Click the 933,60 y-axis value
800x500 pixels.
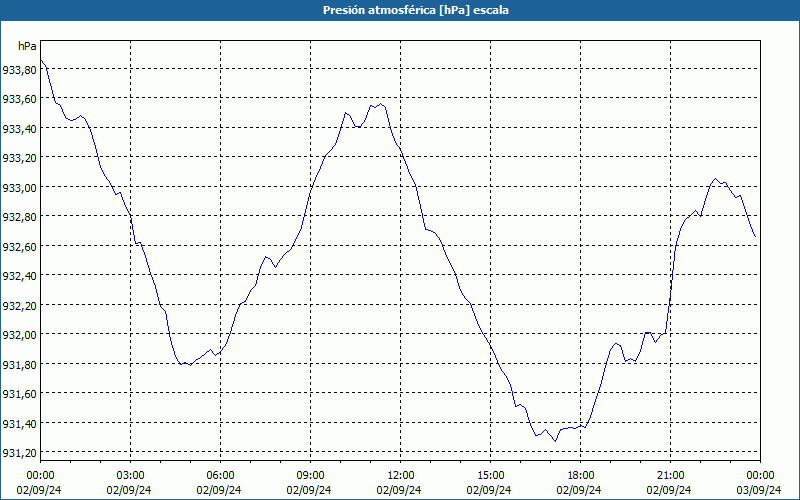19,99
